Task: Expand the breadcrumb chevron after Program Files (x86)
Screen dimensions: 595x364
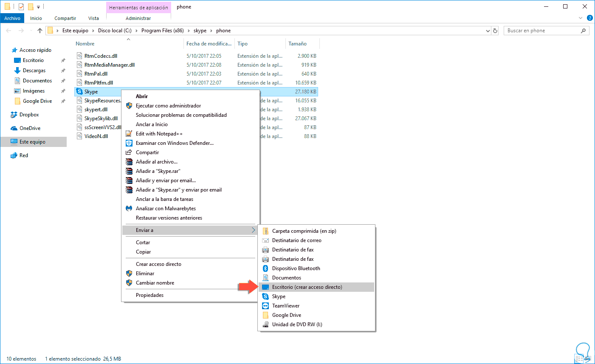Action: (189, 31)
